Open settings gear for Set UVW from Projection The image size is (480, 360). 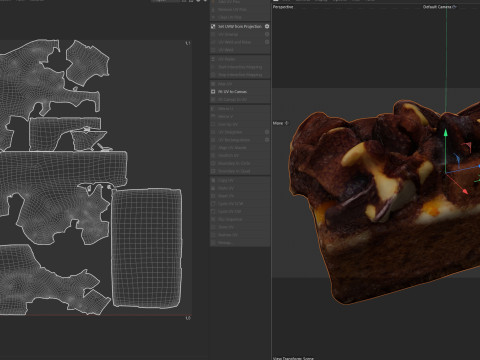(267, 26)
